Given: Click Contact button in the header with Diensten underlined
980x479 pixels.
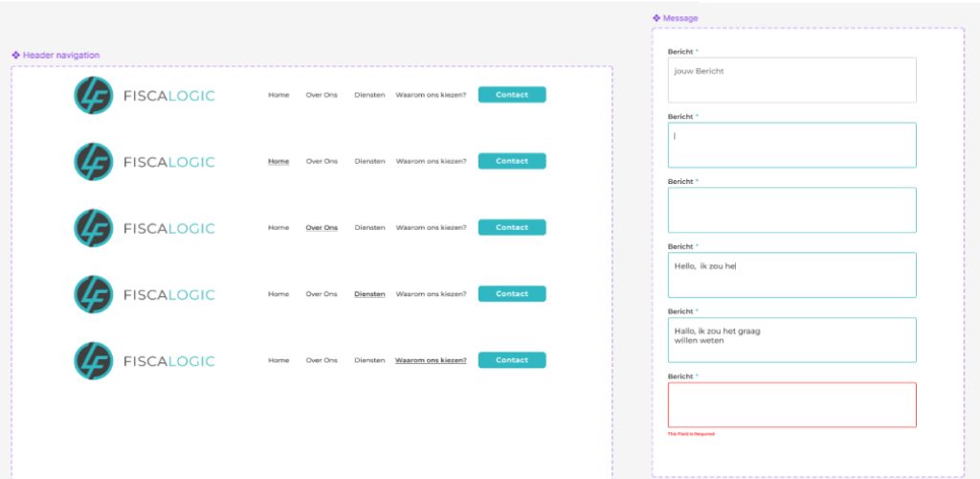Looking at the screenshot, I should [512, 293].
